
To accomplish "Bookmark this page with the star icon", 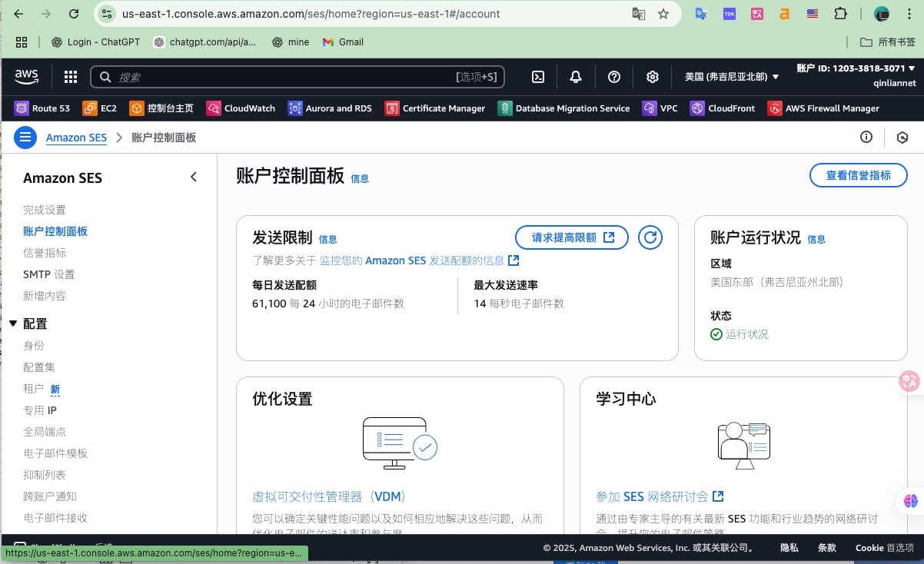I will click(x=663, y=14).
